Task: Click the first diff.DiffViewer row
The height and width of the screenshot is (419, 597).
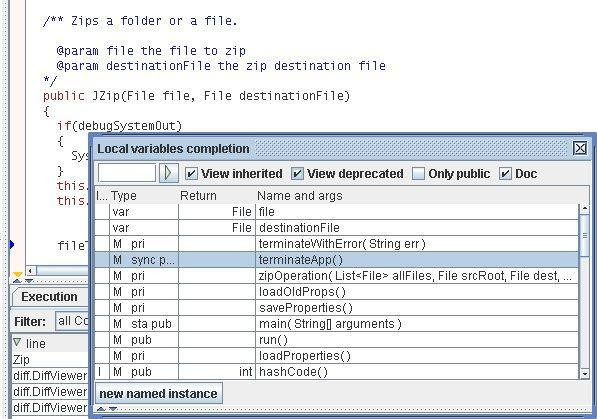Action: pyautogui.click(x=49, y=376)
